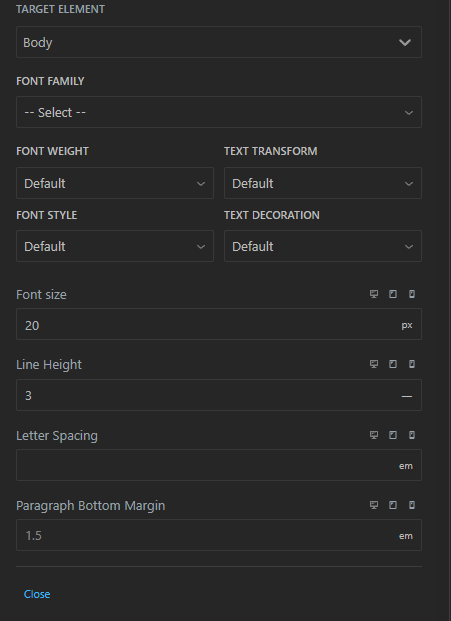Open the Text Decoration dropdown
Viewport: 451px width, 621px height.
pos(323,246)
